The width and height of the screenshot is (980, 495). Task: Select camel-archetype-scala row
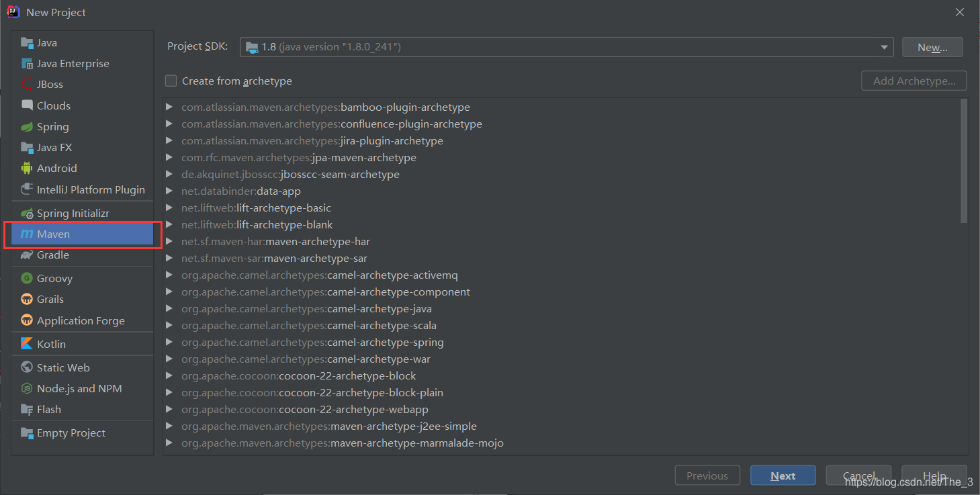tap(562, 326)
